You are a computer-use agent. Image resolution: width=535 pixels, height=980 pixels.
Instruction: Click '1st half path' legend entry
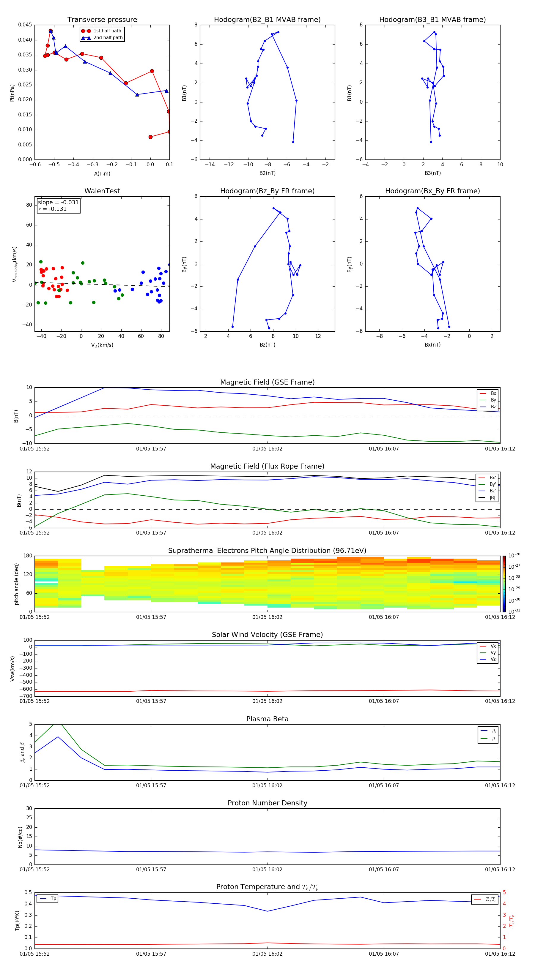[102, 31]
